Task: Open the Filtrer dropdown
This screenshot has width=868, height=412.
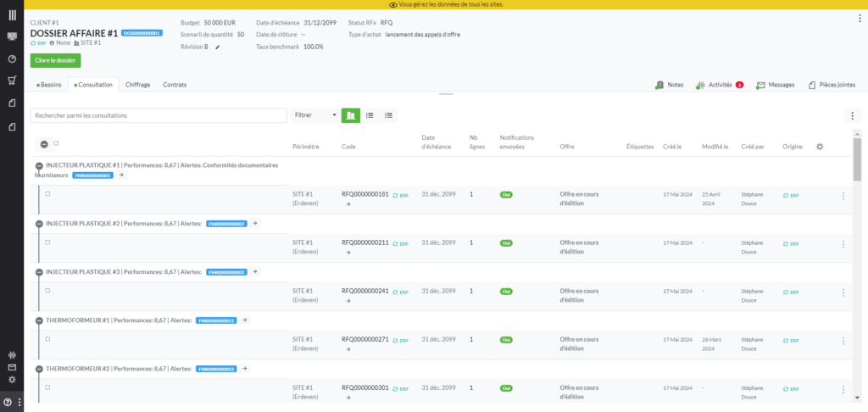Action: (x=314, y=115)
